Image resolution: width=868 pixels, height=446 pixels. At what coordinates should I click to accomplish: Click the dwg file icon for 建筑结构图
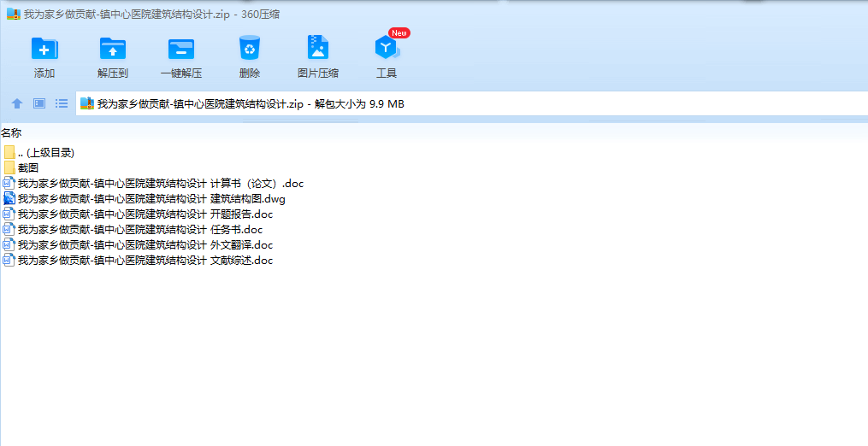pyautogui.click(x=9, y=199)
